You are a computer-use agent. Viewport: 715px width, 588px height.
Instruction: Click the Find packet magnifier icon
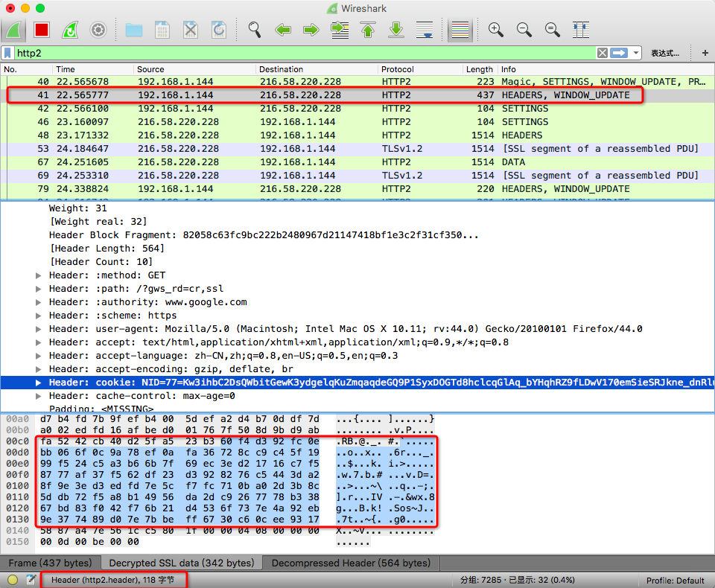(255, 30)
